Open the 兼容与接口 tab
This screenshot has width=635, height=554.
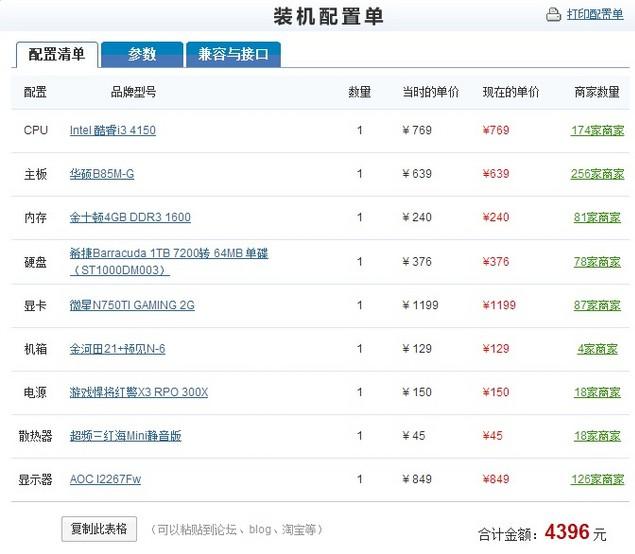[x=233, y=54]
